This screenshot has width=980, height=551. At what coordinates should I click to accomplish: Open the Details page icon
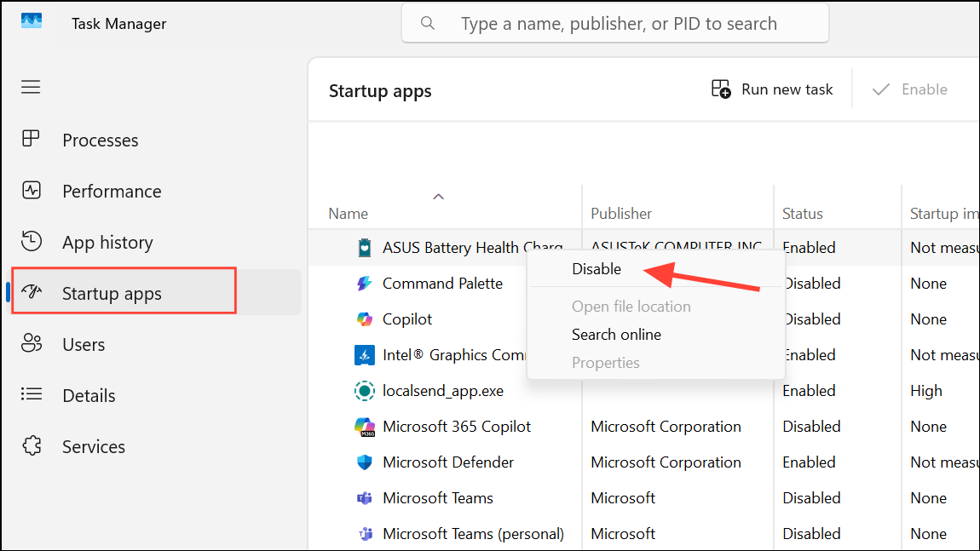coord(31,395)
